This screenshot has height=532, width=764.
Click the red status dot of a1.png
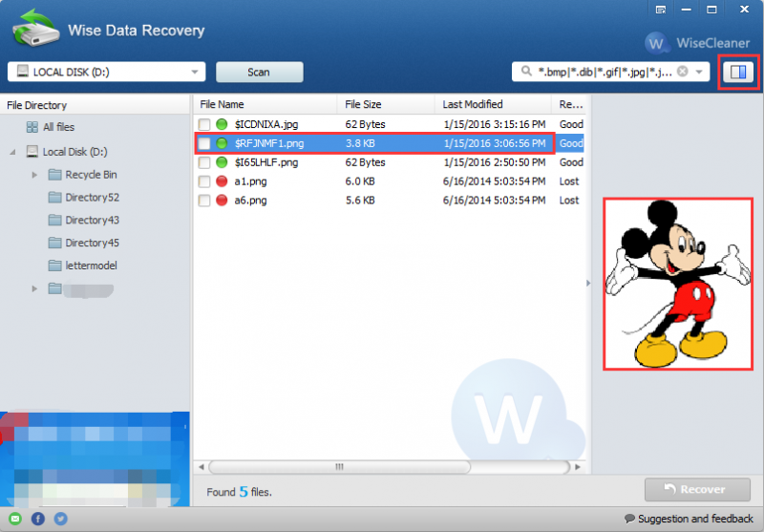tap(222, 181)
